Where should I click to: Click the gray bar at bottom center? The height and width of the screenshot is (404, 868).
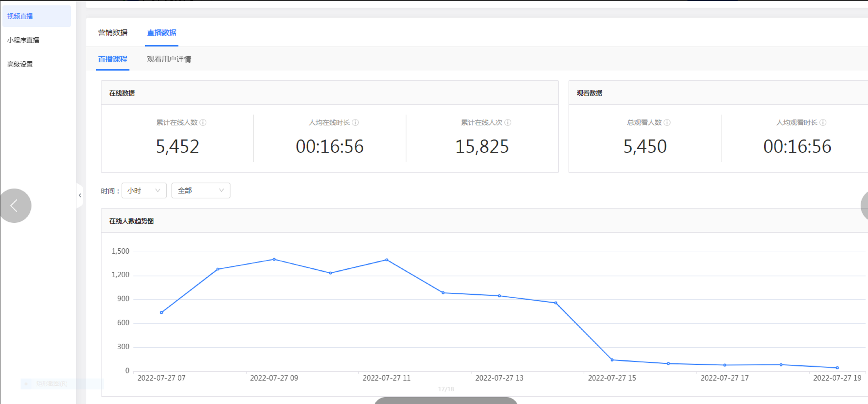445,401
